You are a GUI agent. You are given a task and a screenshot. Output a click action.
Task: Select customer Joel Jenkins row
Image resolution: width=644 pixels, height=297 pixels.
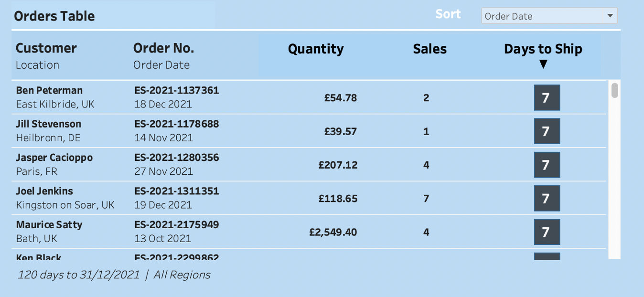[309, 198]
